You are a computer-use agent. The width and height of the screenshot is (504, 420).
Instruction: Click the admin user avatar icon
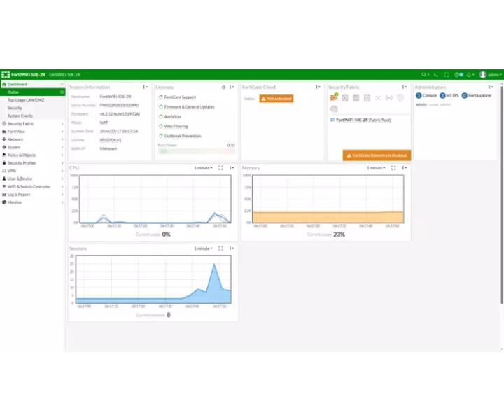[x=483, y=75]
